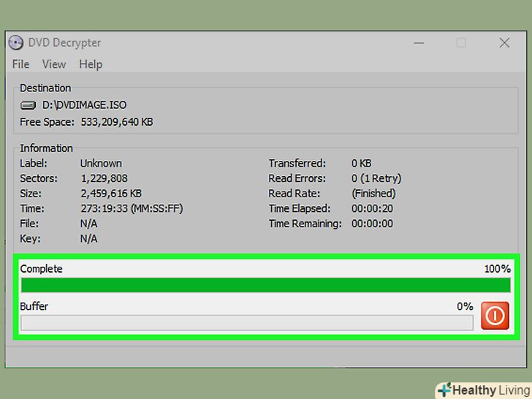This screenshot has height=399, width=532.
Task: Click the Time value 273:19:33 (MM:SS:FF)
Action: click(132, 208)
